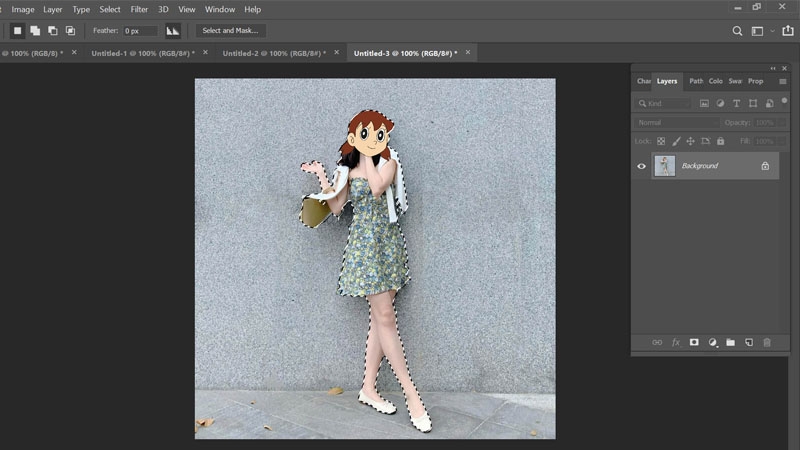The width and height of the screenshot is (800, 450).
Task: Select the Background layer name
Action: pos(699,166)
